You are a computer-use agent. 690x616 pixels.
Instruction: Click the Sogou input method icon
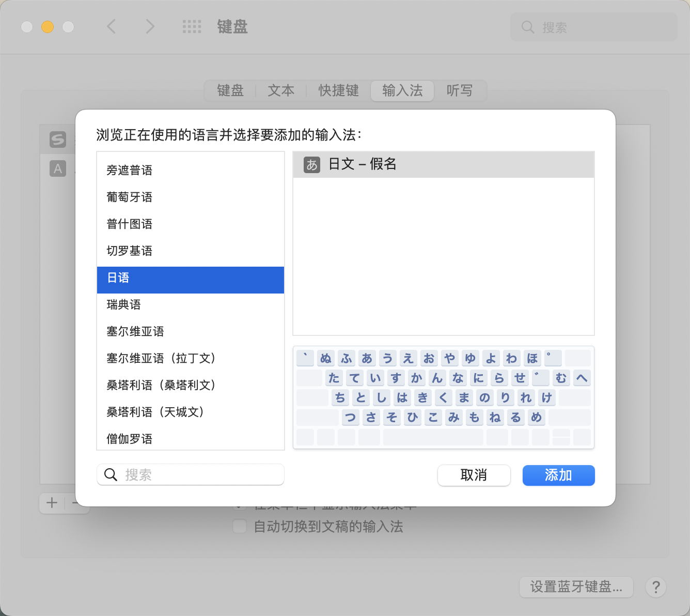click(58, 139)
